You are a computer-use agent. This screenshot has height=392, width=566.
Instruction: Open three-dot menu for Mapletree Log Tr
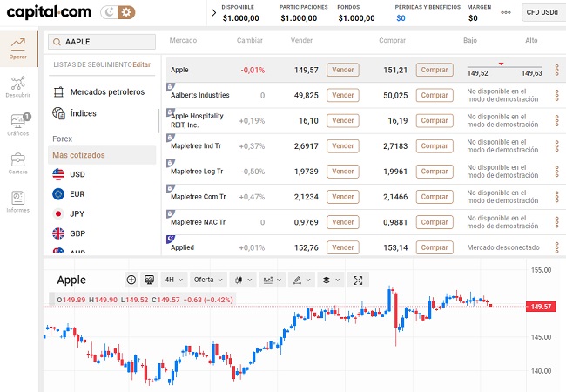[x=557, y=171]
